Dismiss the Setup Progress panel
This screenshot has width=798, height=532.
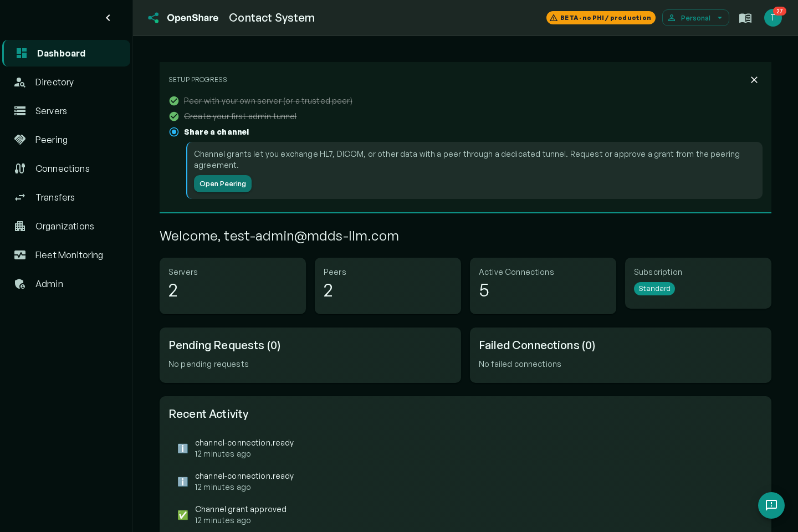[x=754, y=80]
